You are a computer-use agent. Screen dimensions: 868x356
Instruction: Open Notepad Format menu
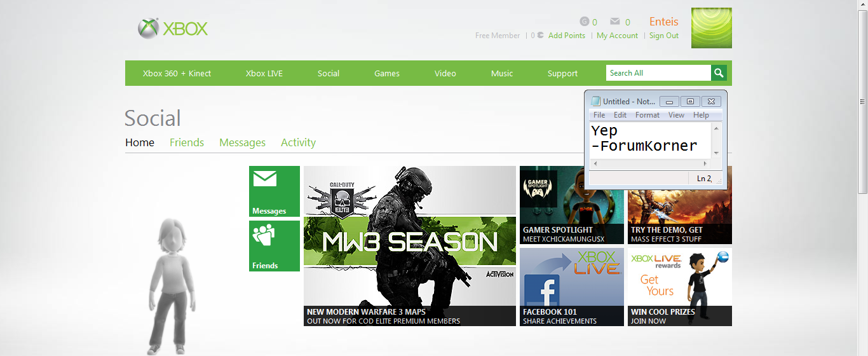pyautogui.click(x=648, y=115)
